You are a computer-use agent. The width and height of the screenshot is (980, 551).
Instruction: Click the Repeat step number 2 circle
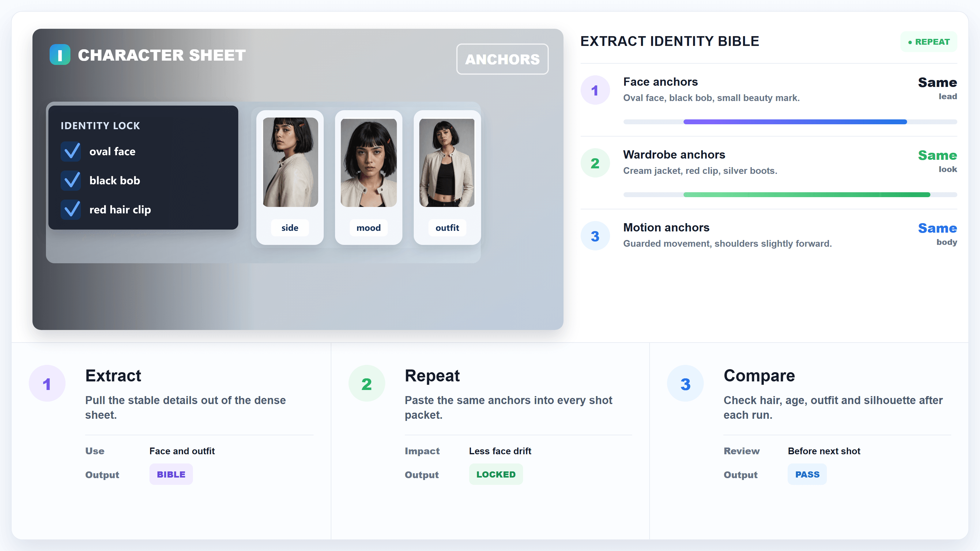point(366,383)
